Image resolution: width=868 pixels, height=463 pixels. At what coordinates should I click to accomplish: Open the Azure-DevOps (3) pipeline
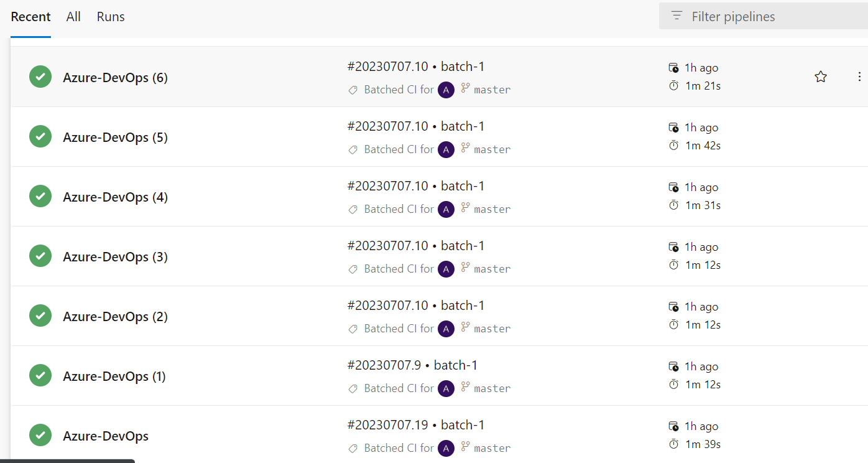coord(114,256)
